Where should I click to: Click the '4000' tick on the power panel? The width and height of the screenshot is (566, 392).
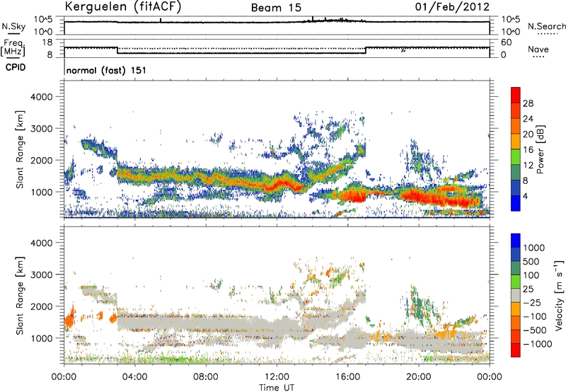pos(42,97)
